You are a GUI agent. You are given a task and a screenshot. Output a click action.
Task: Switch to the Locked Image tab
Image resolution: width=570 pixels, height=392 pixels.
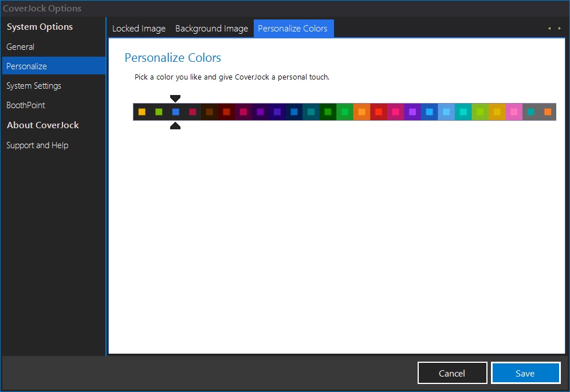139,29
